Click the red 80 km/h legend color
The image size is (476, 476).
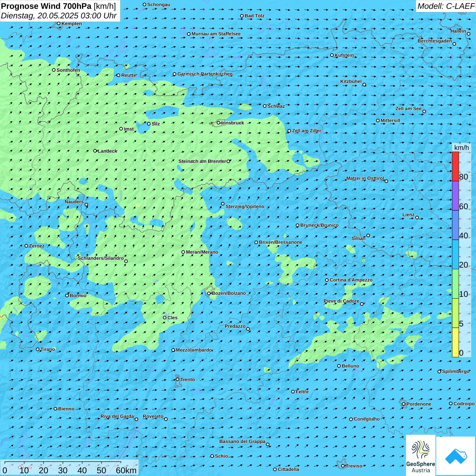point(455,166)
